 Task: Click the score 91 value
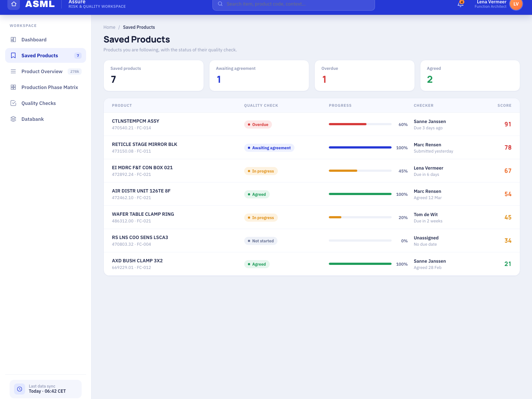(x=508, y=124)
